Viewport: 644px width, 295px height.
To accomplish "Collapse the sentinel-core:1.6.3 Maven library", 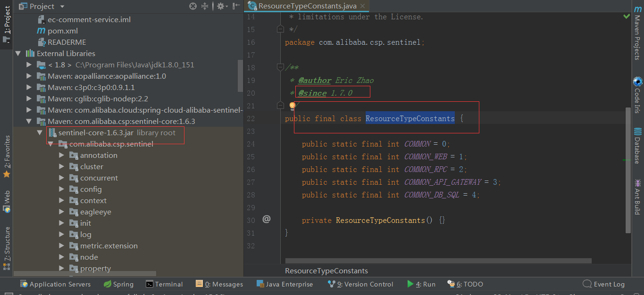I will (x=29, y=121).
